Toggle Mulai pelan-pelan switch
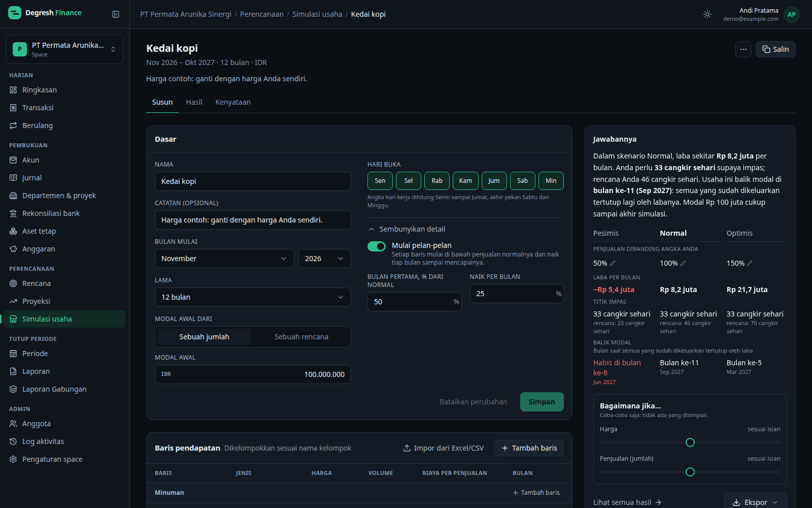 377,246
